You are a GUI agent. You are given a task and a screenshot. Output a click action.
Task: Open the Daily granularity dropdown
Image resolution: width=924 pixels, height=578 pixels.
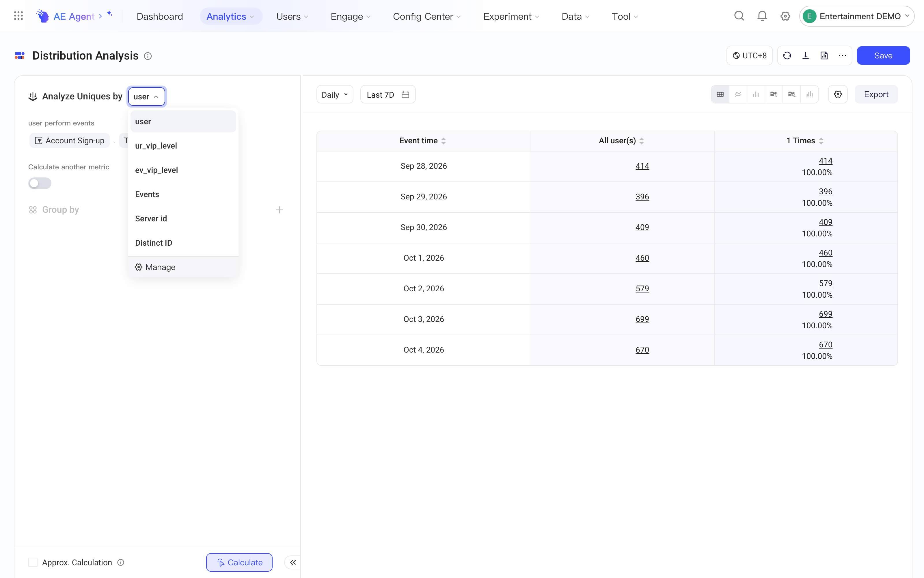(x=334, y=95)
